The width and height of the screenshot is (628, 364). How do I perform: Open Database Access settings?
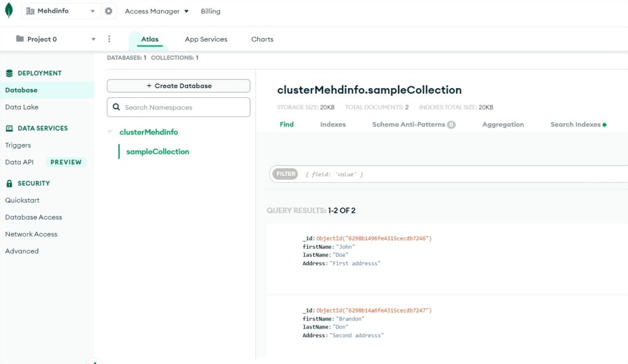pyautogui.click(x=34, y=217)
